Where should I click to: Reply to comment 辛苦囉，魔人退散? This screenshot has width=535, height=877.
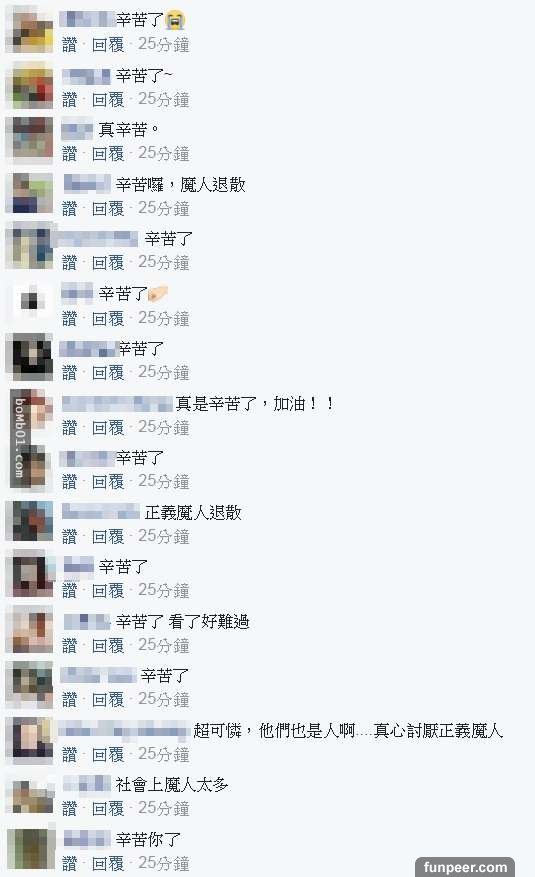point(108,209)
